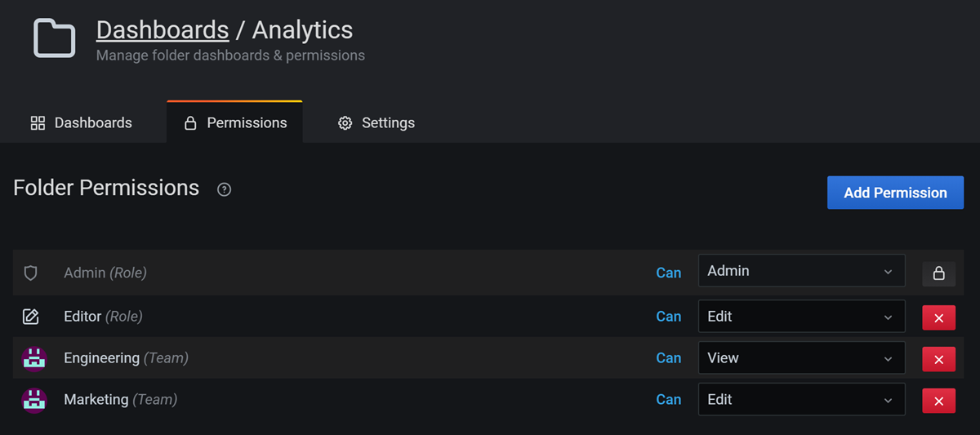Click the Marketing team avatar icon

pyautogui.click(x=33, y=400)
